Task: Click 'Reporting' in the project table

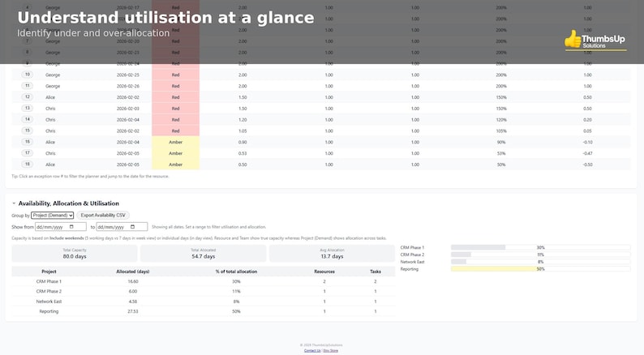Action: click(49, 311)
